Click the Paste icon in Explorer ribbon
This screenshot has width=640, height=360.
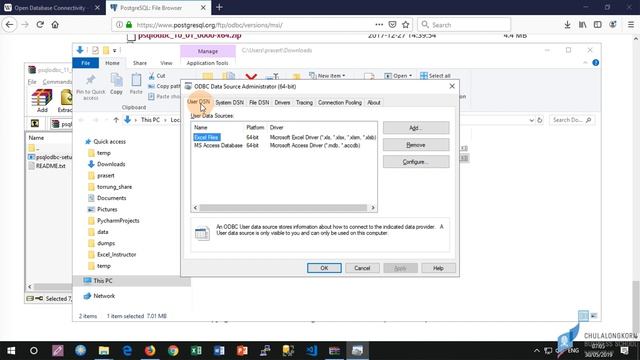136,80
